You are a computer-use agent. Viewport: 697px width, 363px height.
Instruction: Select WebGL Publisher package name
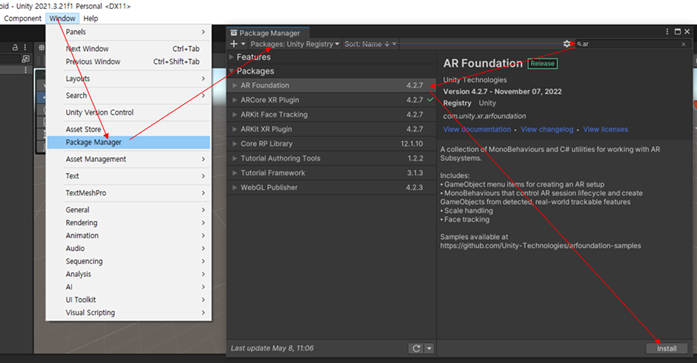tap(269, 187)
